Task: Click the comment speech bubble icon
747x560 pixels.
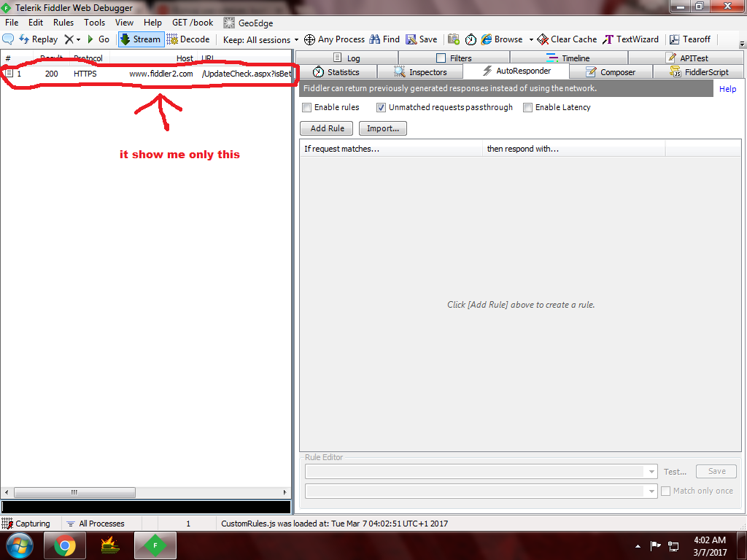Action: tap(8, 39)
